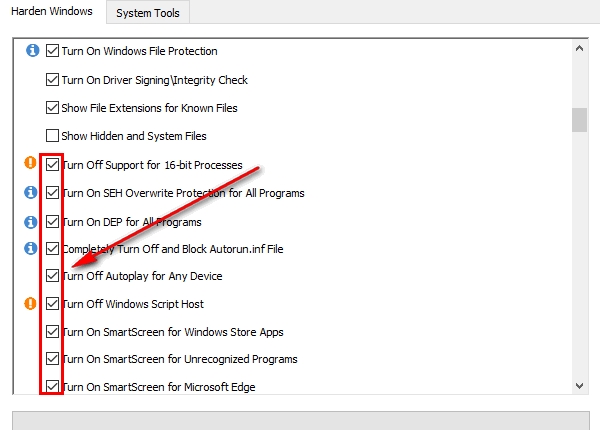Click 'Turn On SEH Overwrite Protection for All Programs' label
This screenshot has height=430, width=600.
pos(183,193)
